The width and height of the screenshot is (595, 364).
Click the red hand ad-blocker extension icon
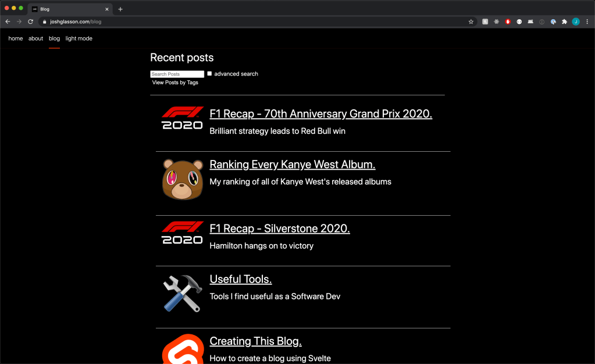point(508,22)
